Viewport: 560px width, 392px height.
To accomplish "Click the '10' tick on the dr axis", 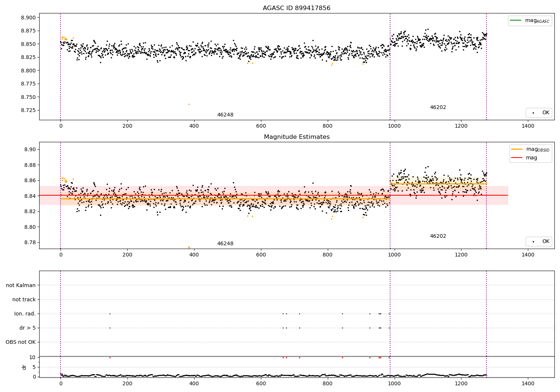I will pyautogui.click(x=32, y=358).
